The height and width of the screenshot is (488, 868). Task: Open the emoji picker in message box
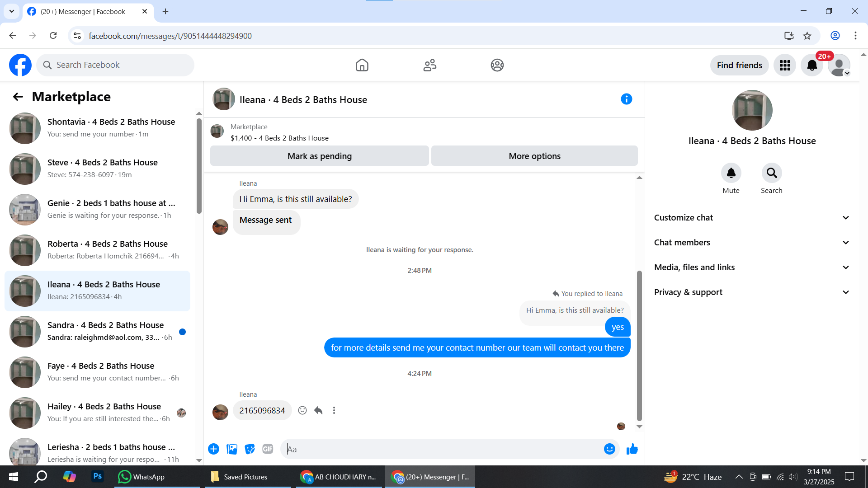click(x=609, y=449)
